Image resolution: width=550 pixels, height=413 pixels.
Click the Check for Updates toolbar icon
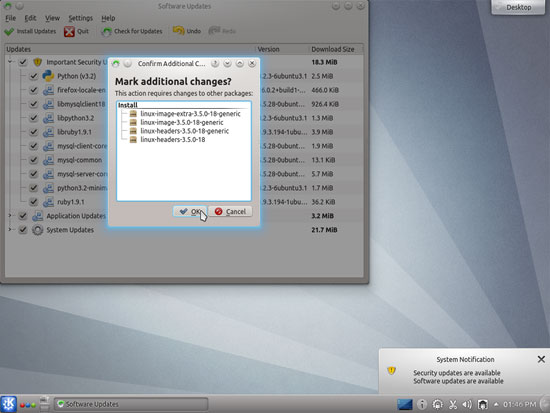[x=106, y=32]
